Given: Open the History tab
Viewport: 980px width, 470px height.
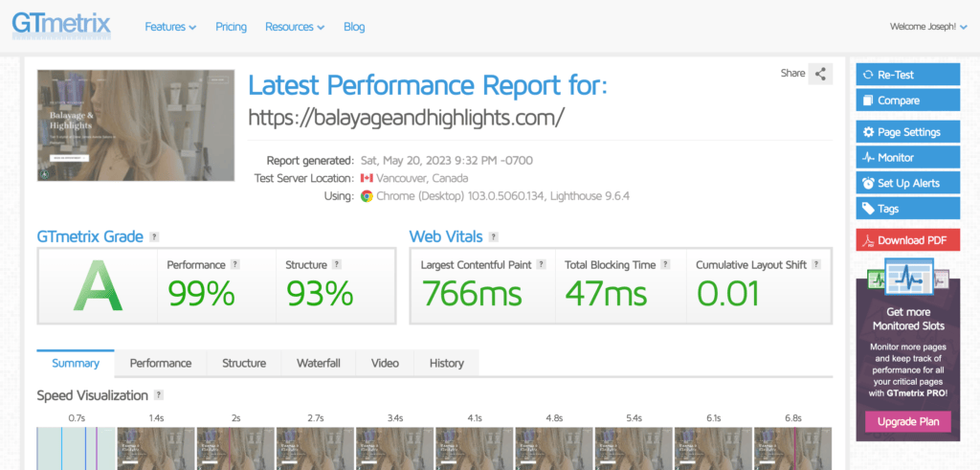Looking at the screenshot, I should pos(446,364).
